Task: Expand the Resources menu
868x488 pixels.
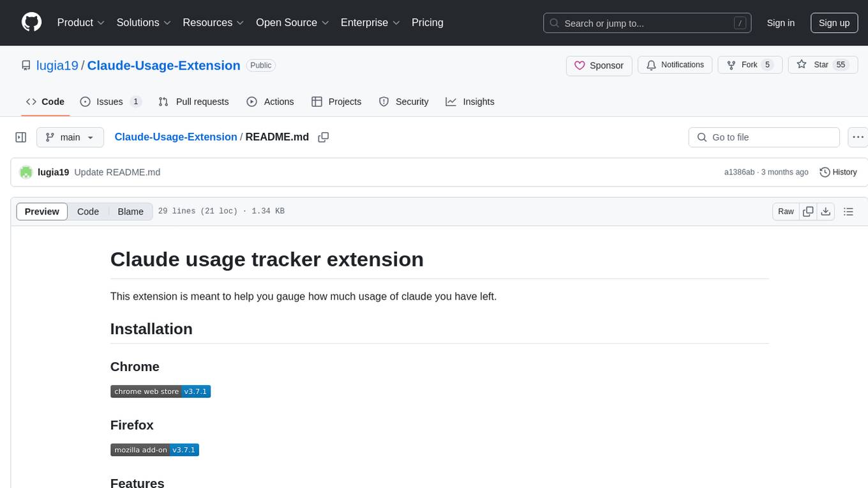Action: click(213, 22)
